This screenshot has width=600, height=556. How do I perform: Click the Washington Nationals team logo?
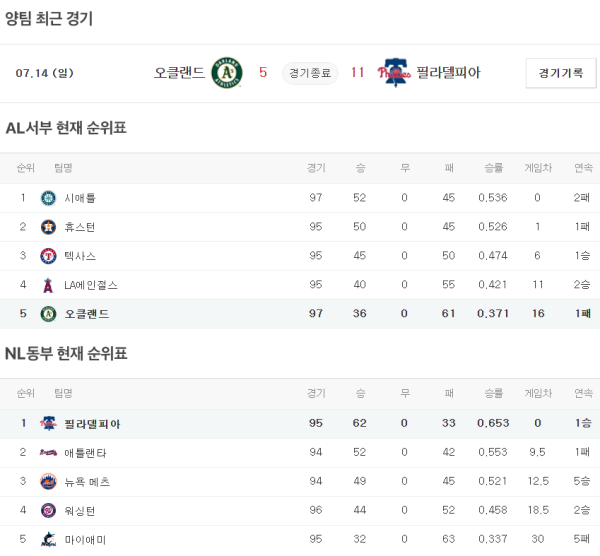[48, 511]
